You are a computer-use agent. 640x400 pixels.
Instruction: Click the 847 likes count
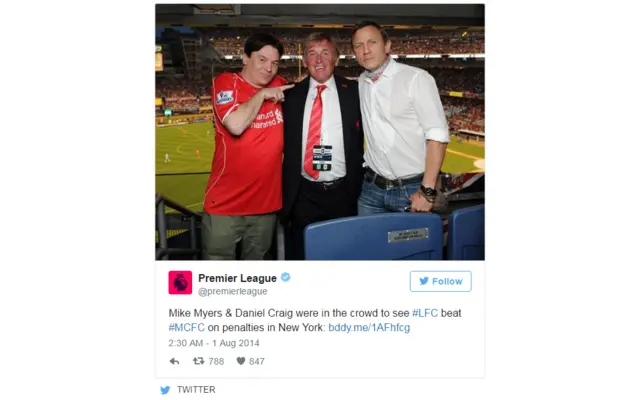[257, 361]
